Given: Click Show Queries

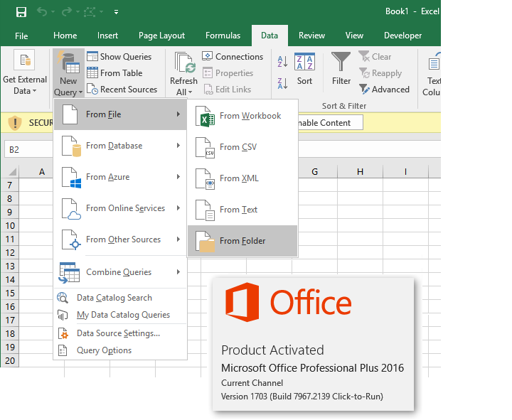Looking at the screenshot, I should [x=119, y=56].
